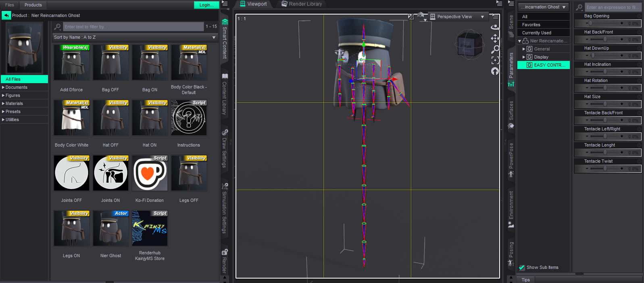The height and width of the screenshot is (283, 644).
Task: Click the green back arrow beside Product
Action: pyautogui.click(x=6, y=15)
